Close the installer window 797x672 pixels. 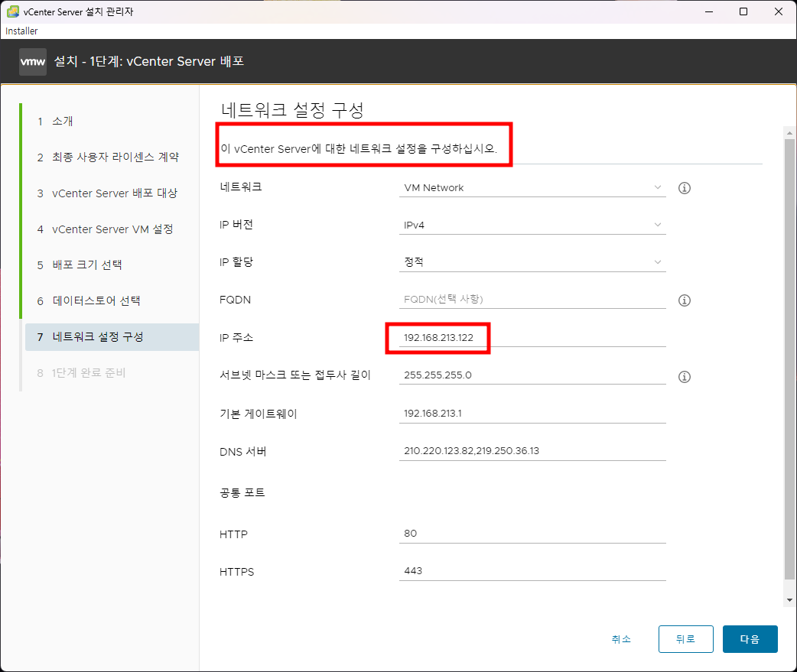tap(778, 11)
